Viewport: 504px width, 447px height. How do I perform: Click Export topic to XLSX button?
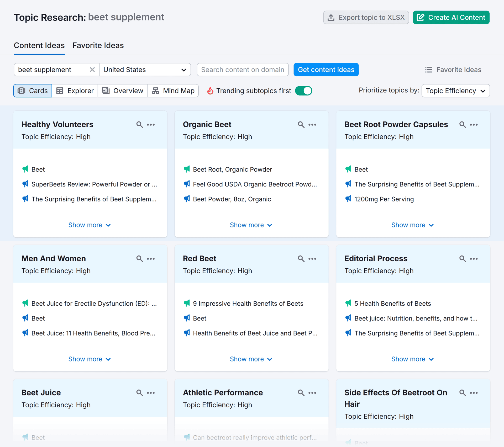click(366, 17)
